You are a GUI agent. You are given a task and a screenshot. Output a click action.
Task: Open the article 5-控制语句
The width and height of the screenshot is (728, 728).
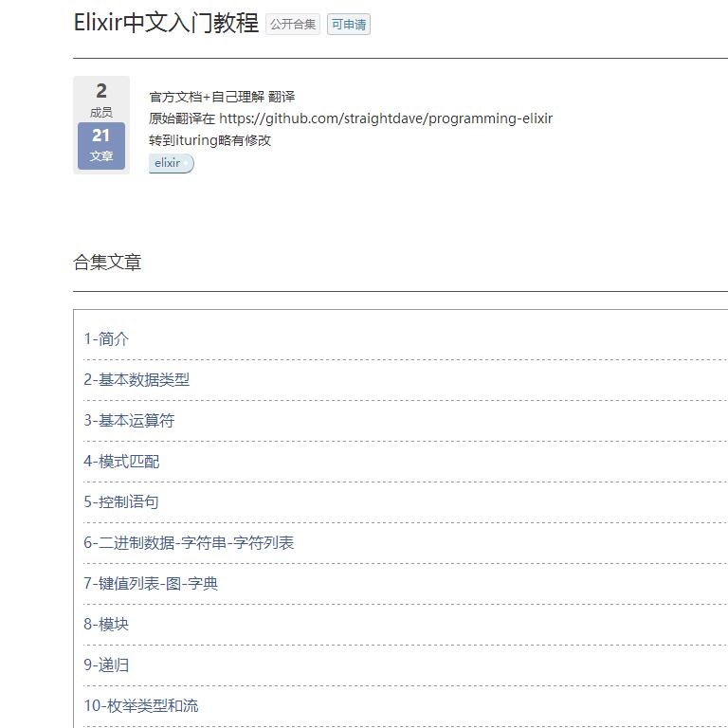pos(121,502)
